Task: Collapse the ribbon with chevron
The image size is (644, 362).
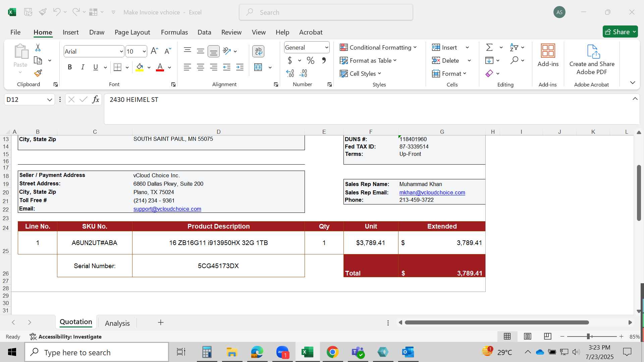Action: (633, 82)
